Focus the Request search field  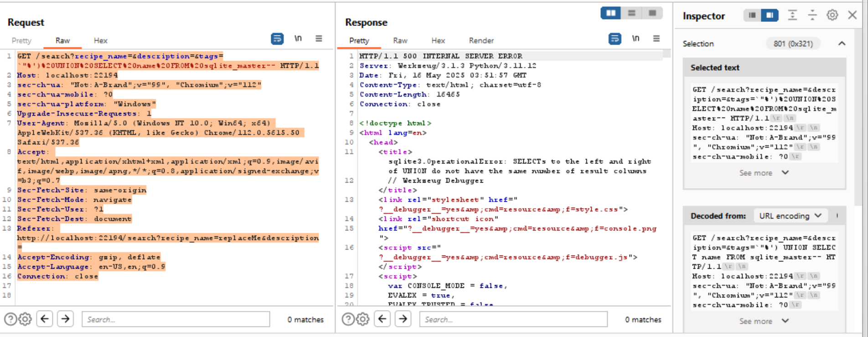[x=176, y=319]
